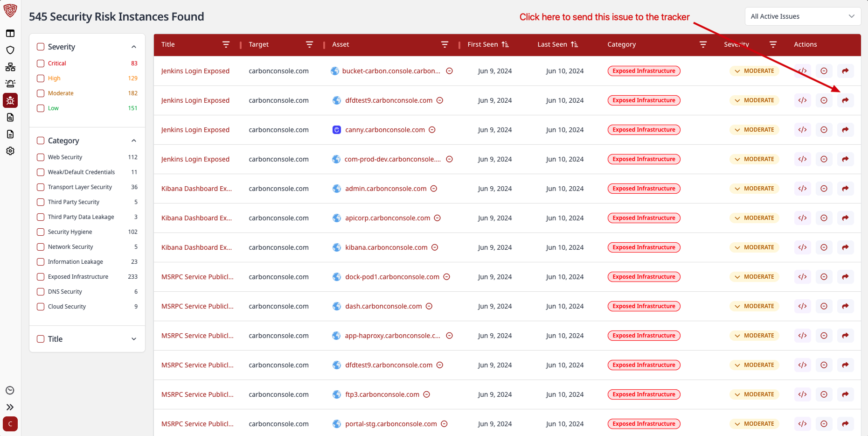
Task: Open asset link kibana.carbonconsole.com
Action: 386,247
